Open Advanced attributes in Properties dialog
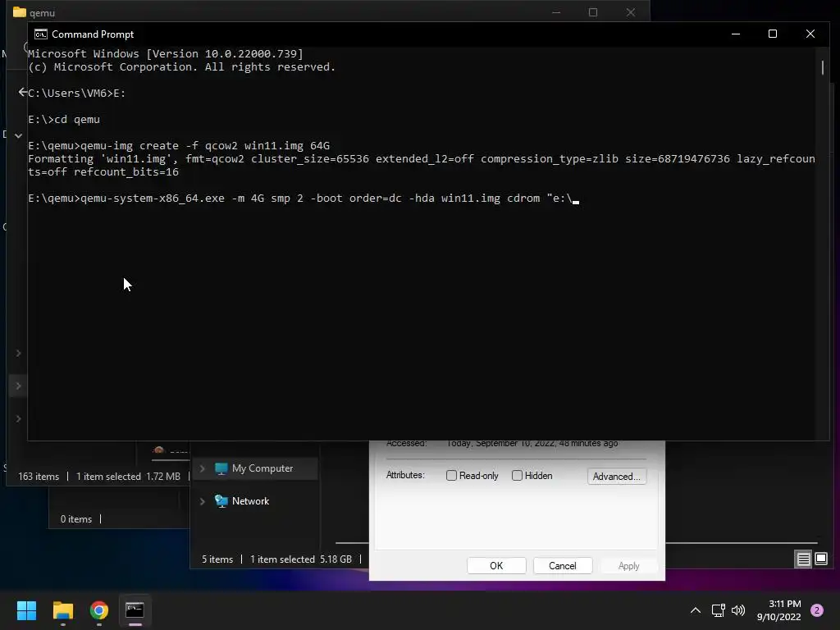 [617, 477]
